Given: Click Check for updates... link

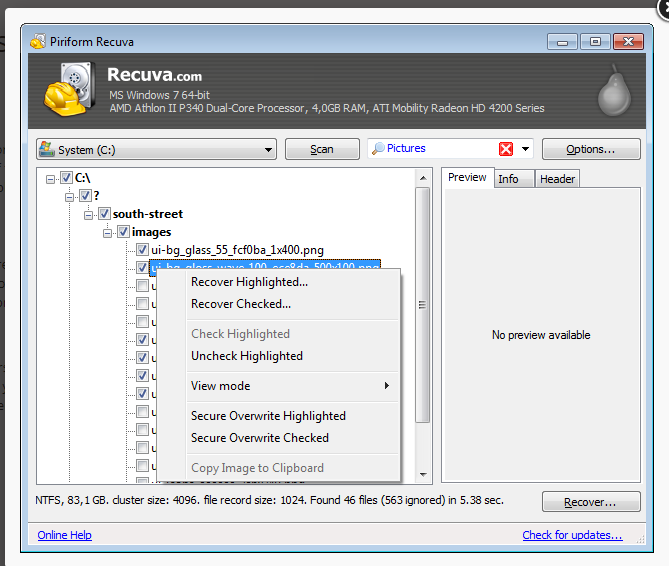Looking at the screenshot, I should (572, 535).
